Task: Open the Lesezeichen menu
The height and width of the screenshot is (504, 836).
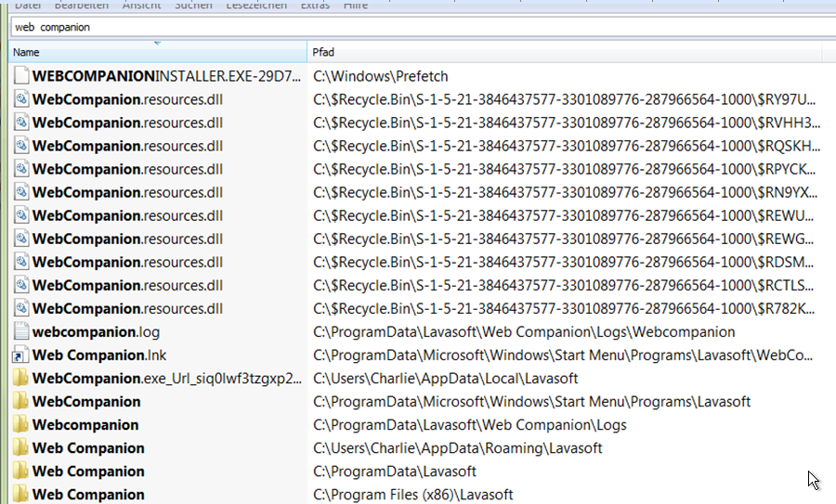Action: tap(256, 5)
